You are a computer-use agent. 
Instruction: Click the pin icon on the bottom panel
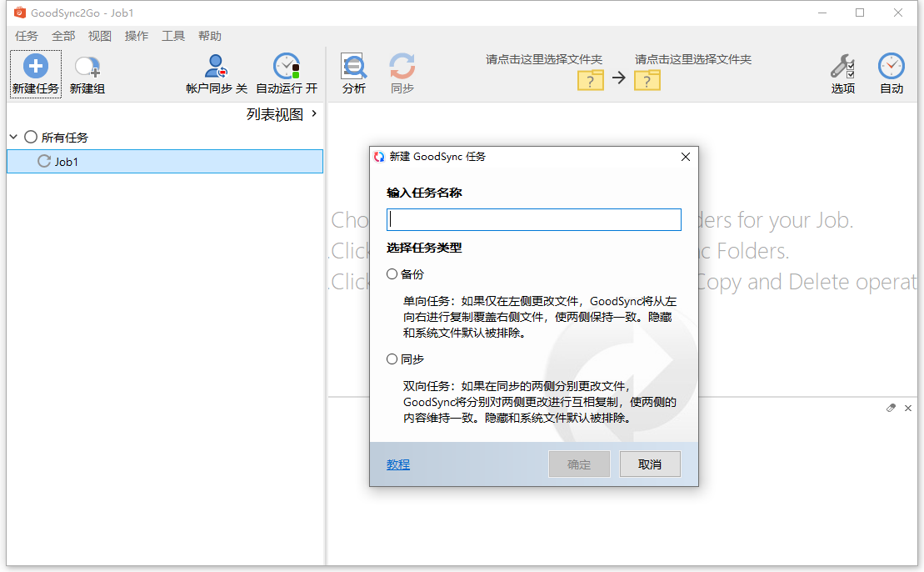click(x=891, y=408)
